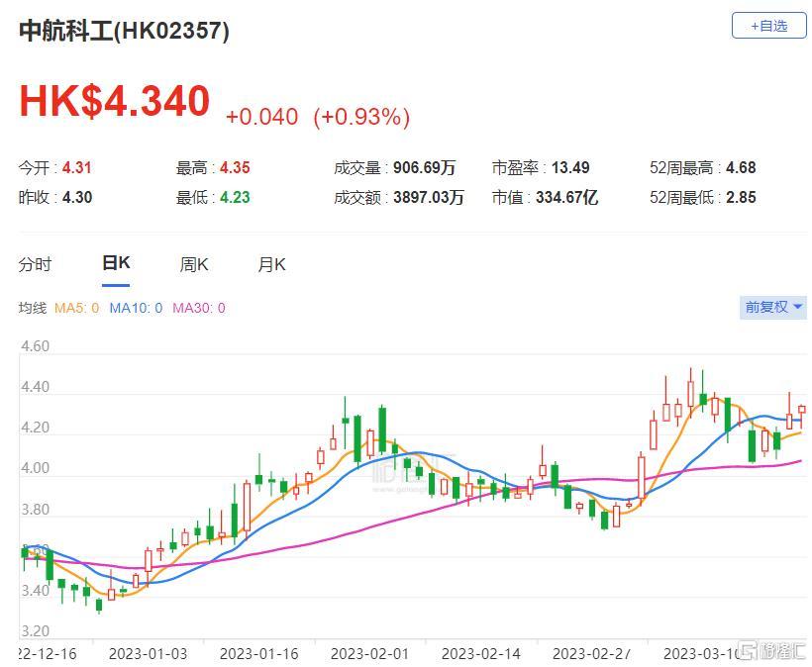This screenshot has height=667, width=812.
Task: Click the 成交额 value 3897.03万
Action: click(428, 197)
